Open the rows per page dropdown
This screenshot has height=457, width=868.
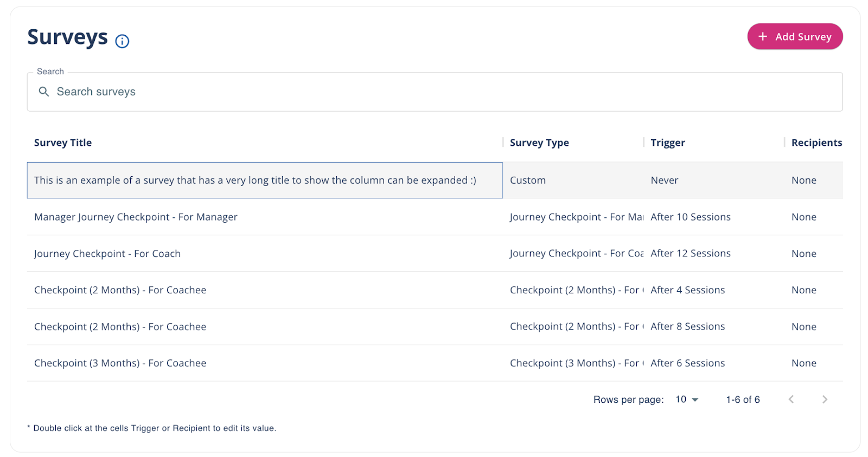(x=687, y=400)
